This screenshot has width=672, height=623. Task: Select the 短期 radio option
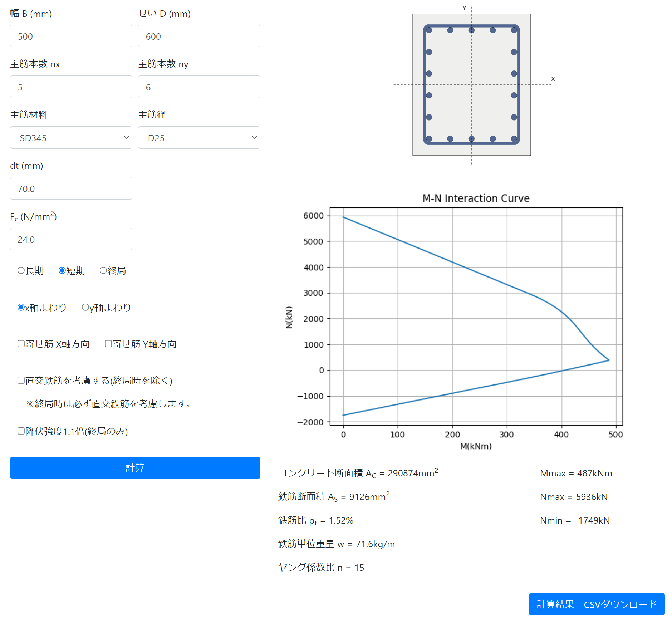pyautogui.click(x=62, y=271)
